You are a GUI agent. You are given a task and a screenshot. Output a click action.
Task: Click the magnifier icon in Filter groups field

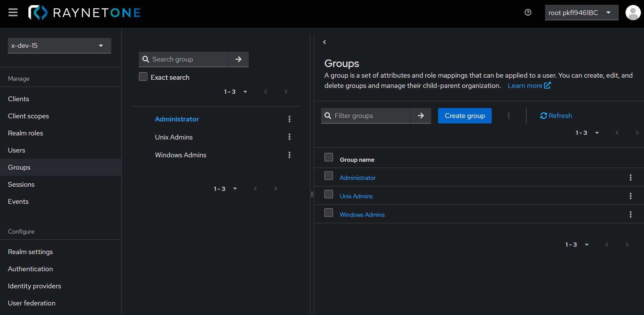(328, 116)
